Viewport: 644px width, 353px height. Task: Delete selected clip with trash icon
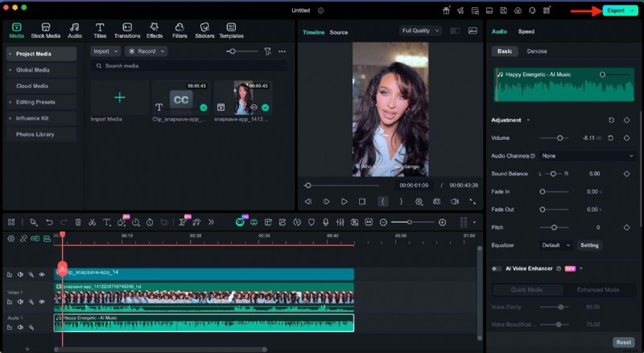78,223
